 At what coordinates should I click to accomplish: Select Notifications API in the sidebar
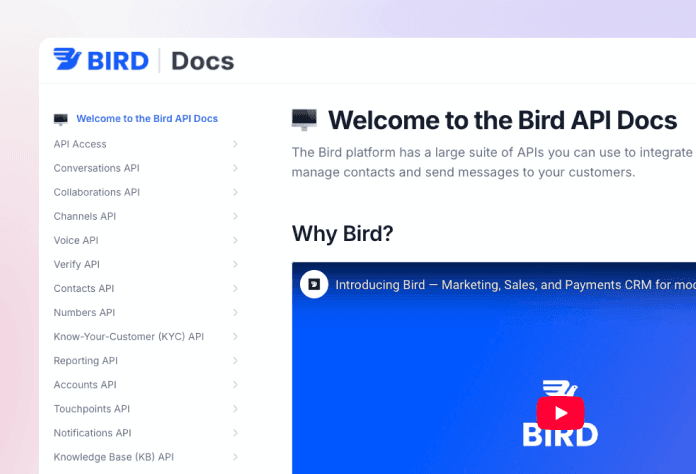pyautogui.click(x=92, y=433)
